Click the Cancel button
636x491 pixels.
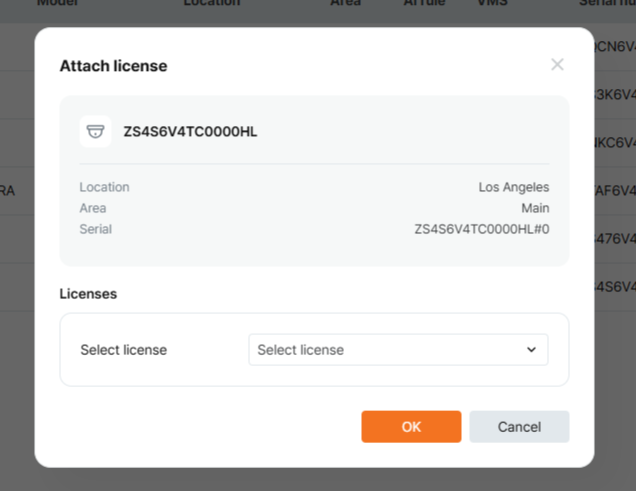point(519,427)
